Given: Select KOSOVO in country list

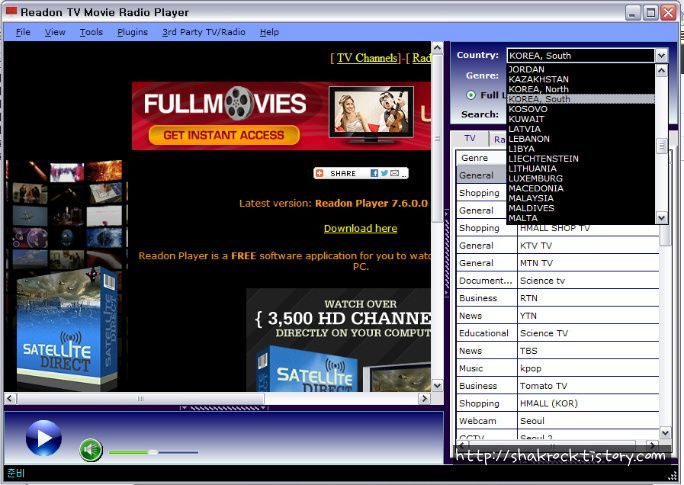Looking at the screenshot, I should pos(581,109).
